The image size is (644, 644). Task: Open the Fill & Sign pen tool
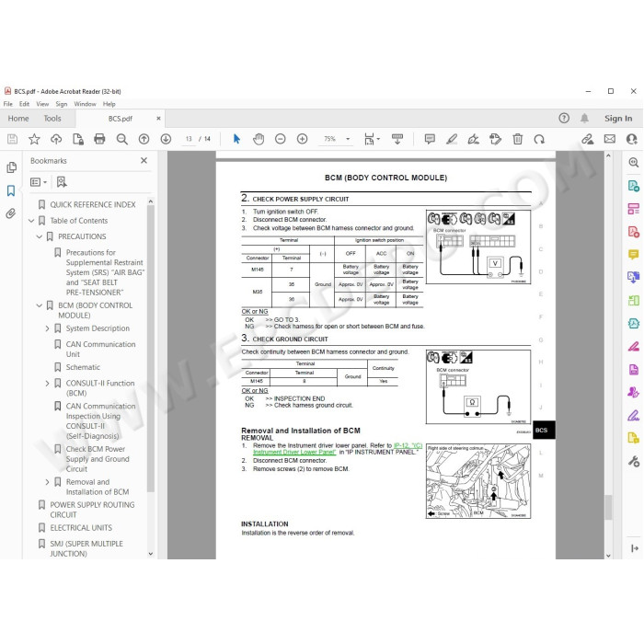tap(633, 415)
